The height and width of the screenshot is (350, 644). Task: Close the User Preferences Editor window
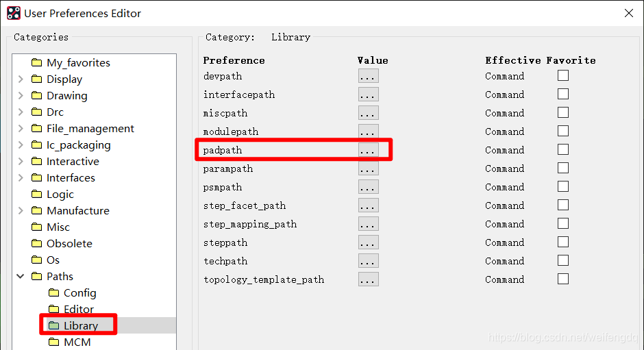coord(629,13)
